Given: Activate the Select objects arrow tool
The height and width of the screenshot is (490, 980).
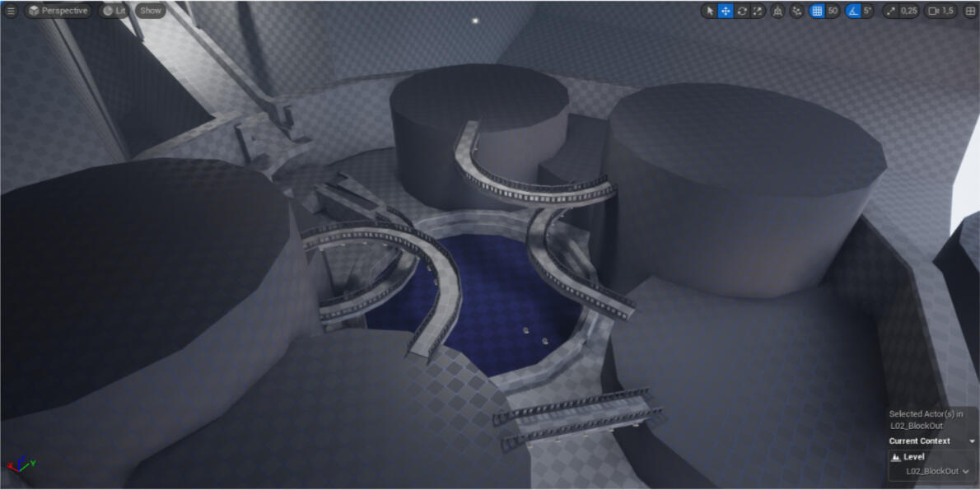Looking at the screenshot, I should pyautogui.click(x=707, y=11).
